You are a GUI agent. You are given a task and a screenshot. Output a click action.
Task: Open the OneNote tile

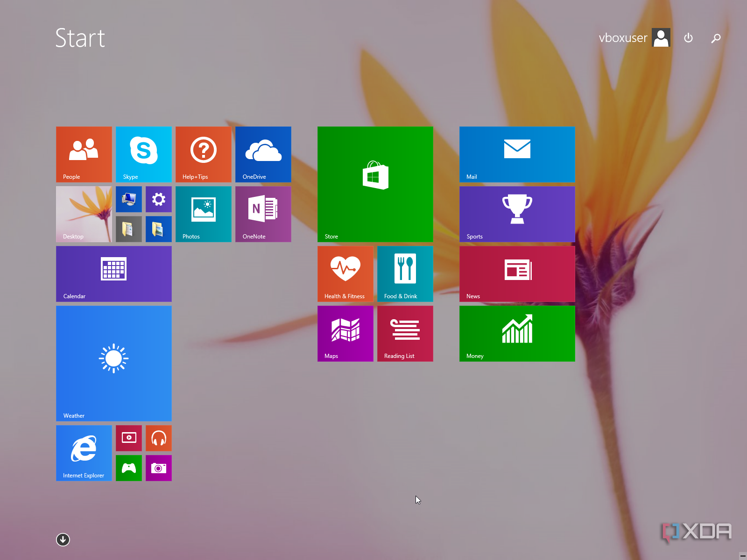point(263,214)
